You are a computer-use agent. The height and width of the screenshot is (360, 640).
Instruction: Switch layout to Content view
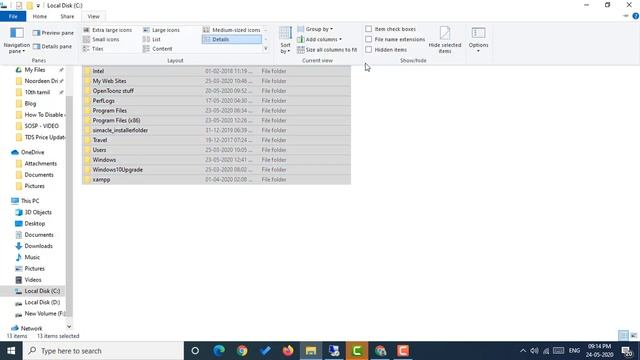tap(158, 49)
